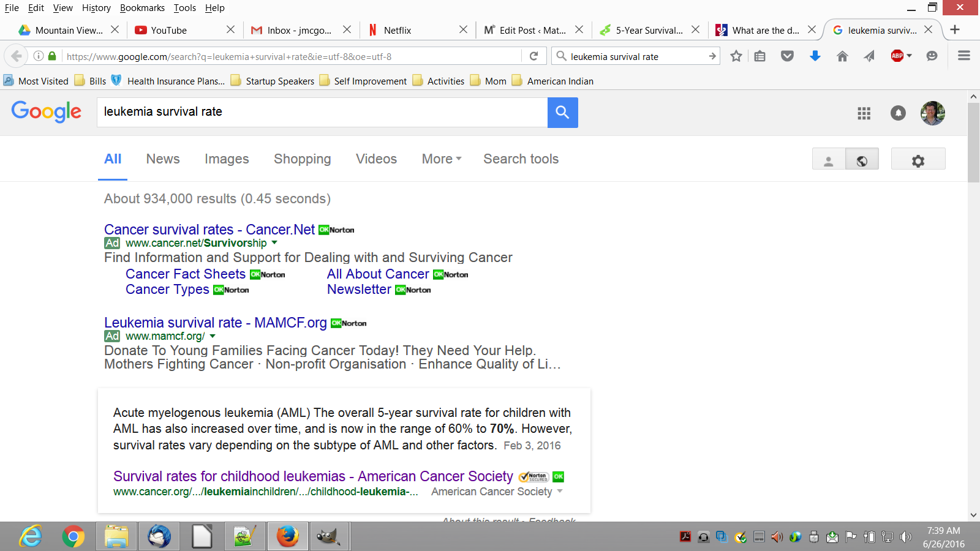Viewport: 980px width, 551px height.
Task: Open a new tab with the plus button
Action: pos(954,29)
